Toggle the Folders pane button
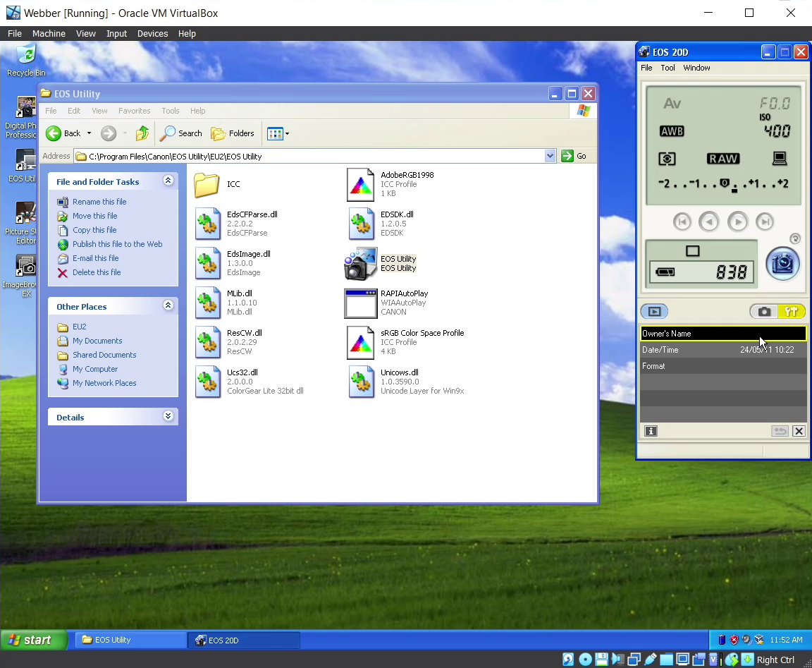 point(233,133)
